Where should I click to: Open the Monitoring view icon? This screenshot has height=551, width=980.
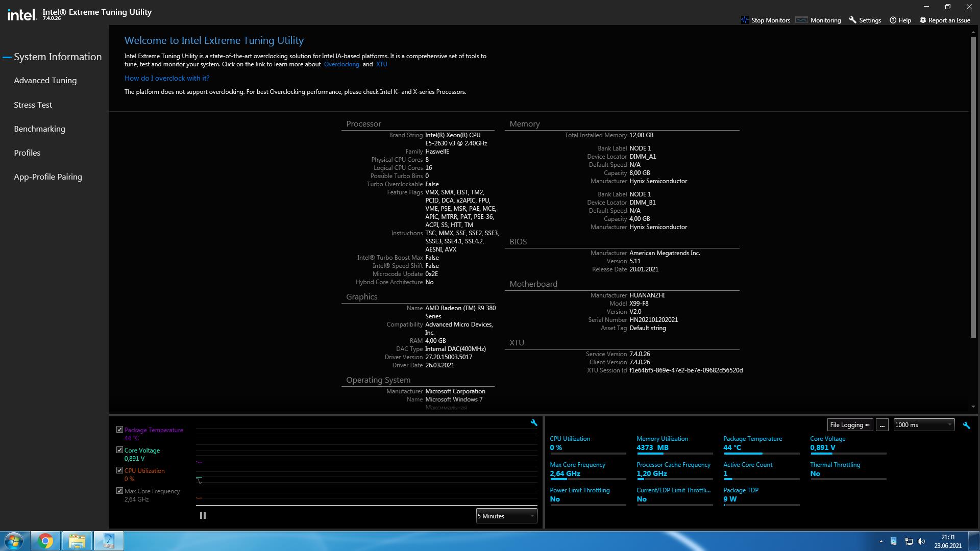click(802, 20)
